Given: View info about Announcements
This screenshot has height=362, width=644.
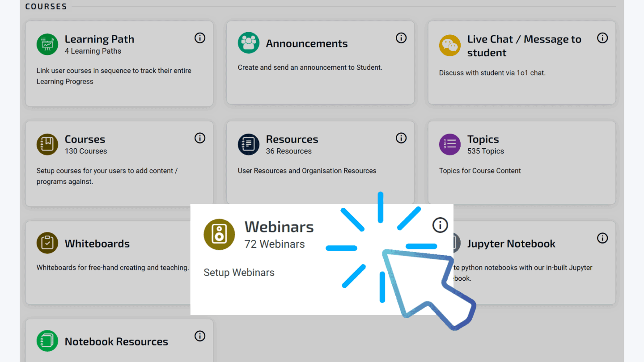Looking at the screenshot, I should point(401,38).
